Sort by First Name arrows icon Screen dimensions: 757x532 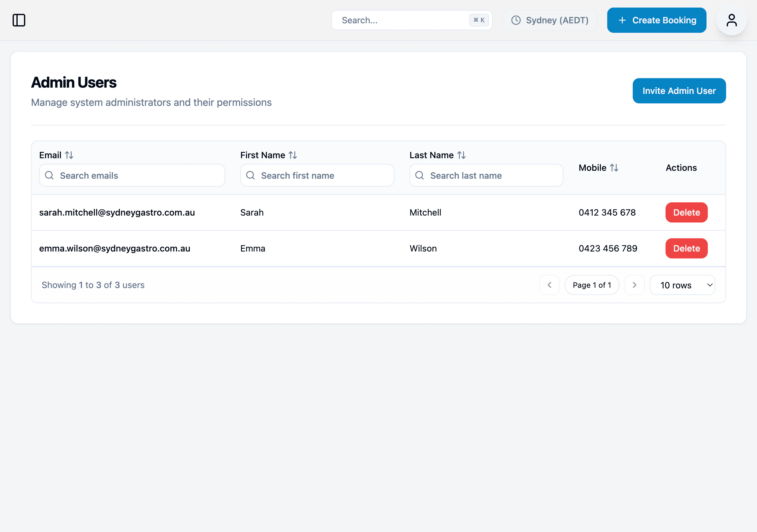(x=293, y=155)
